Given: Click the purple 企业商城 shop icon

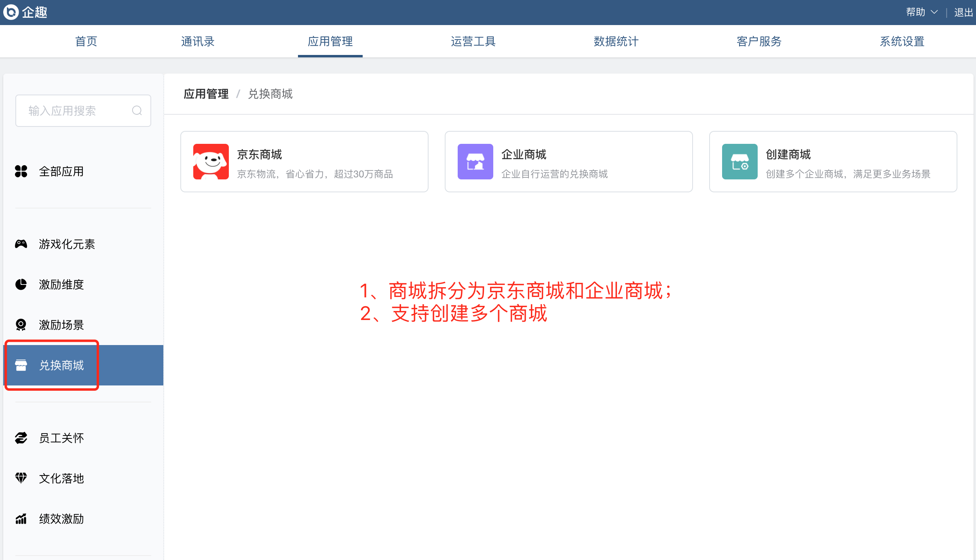Looking at the screenshot, I should tap(475, 162).
